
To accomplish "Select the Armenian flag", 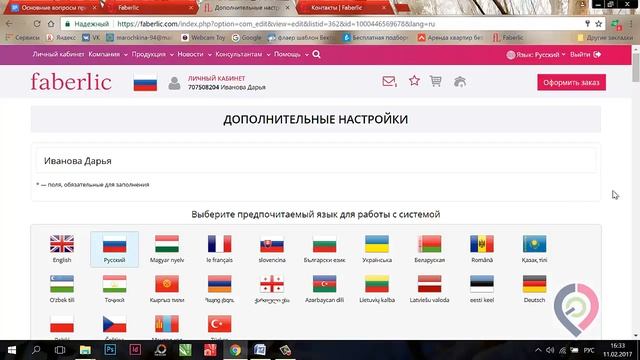I will point(220,284).
